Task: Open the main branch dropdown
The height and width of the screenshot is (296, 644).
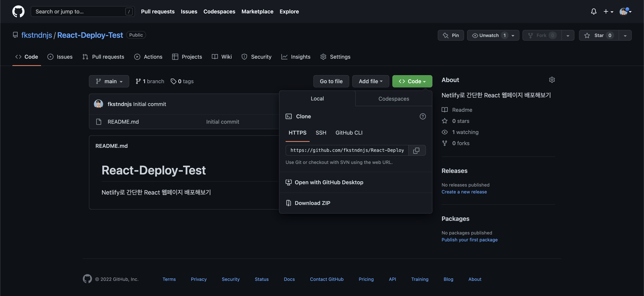Action: point(109,81)
